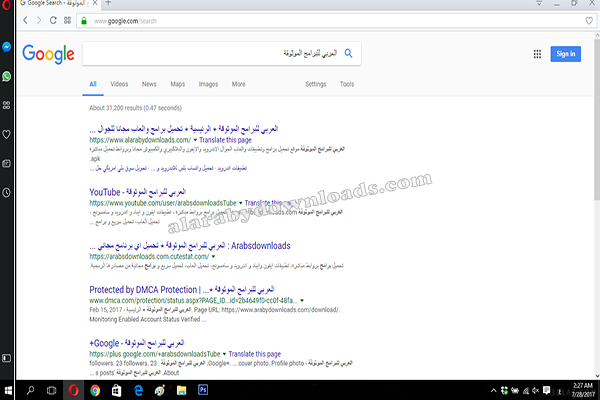Viewport: 600px width, 400px height.
Task: Close the Google Search tab
Action: [95, 3]
